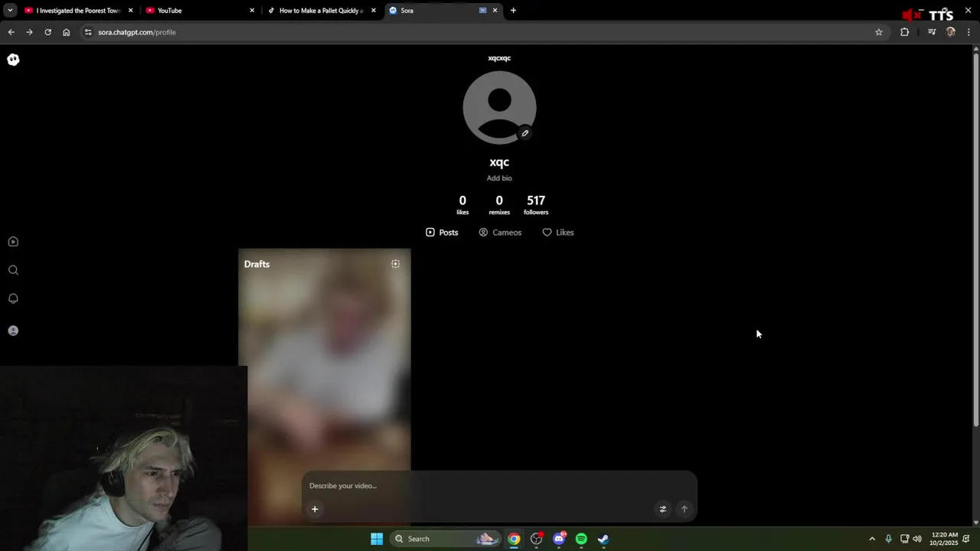This screenshot has width=980, height=551.
Task: Click the address bar URL sora.chatgpt.com/profile
Action: [x=137, y=32]
